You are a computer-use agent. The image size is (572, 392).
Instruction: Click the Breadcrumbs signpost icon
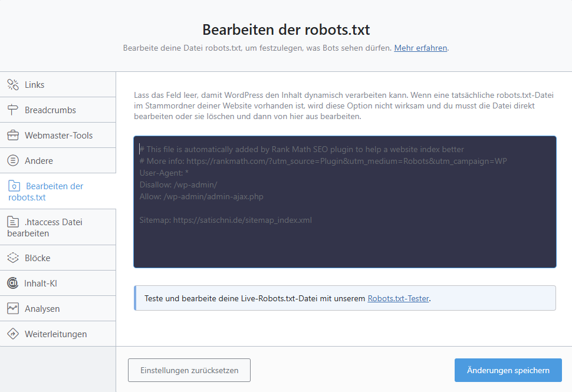pos(13,110)
